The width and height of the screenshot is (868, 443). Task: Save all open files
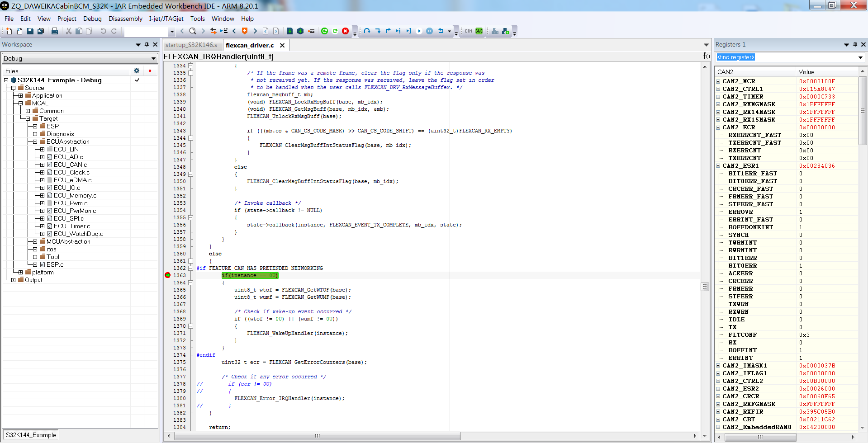coord(41,31)
